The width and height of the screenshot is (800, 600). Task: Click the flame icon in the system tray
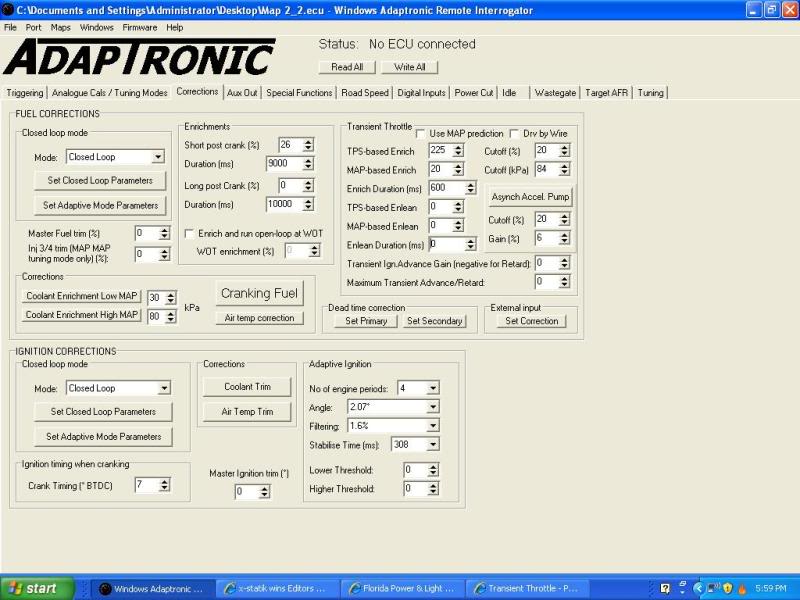tap(742, 588)
